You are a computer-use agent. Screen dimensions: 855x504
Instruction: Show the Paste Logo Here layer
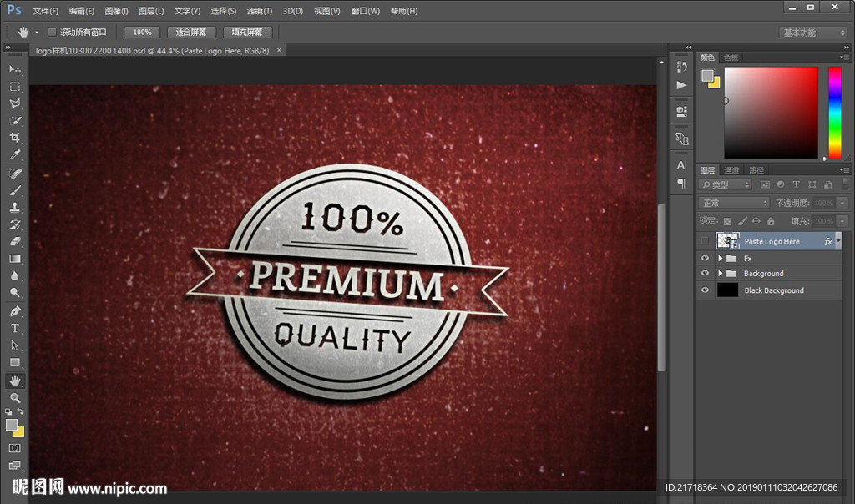(x=705, y=241)
